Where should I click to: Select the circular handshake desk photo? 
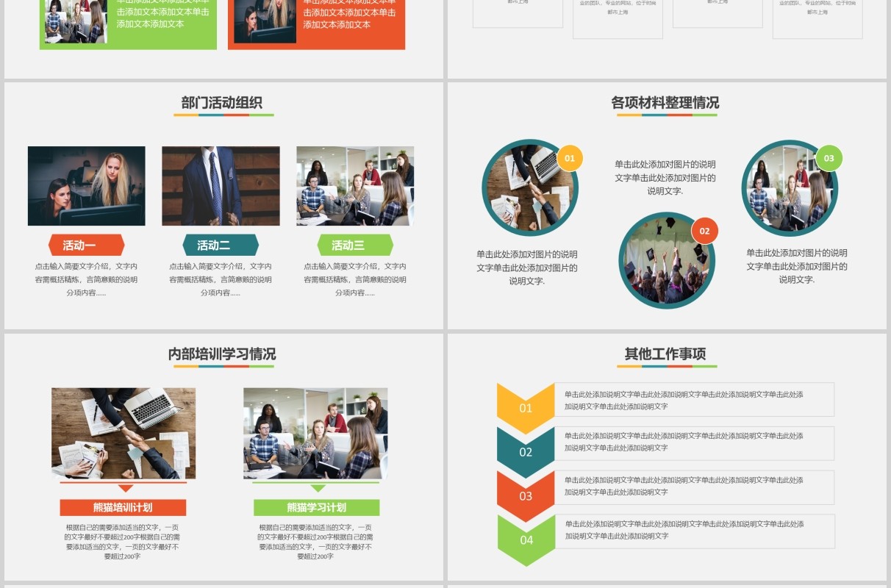(530, 187)
